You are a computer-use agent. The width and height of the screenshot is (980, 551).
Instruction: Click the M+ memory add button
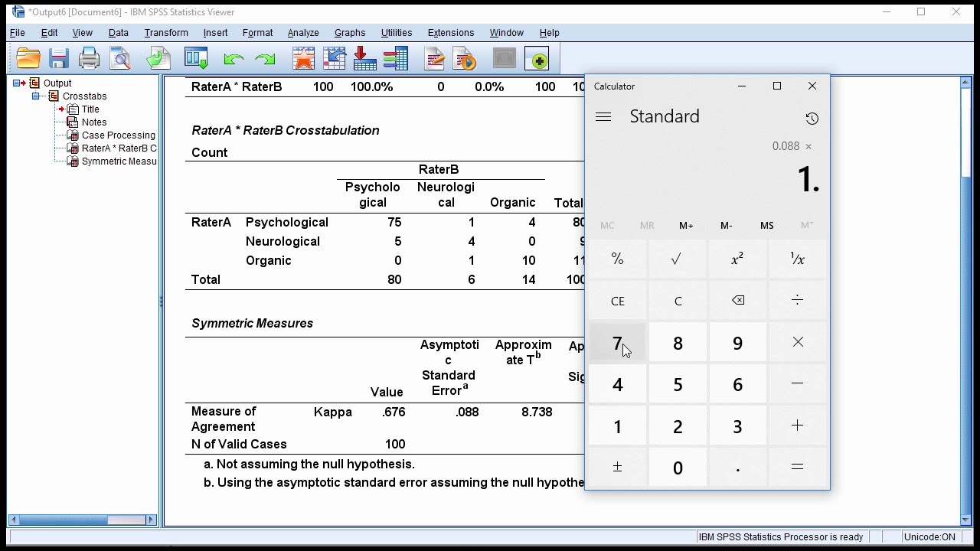pos(686,226)
